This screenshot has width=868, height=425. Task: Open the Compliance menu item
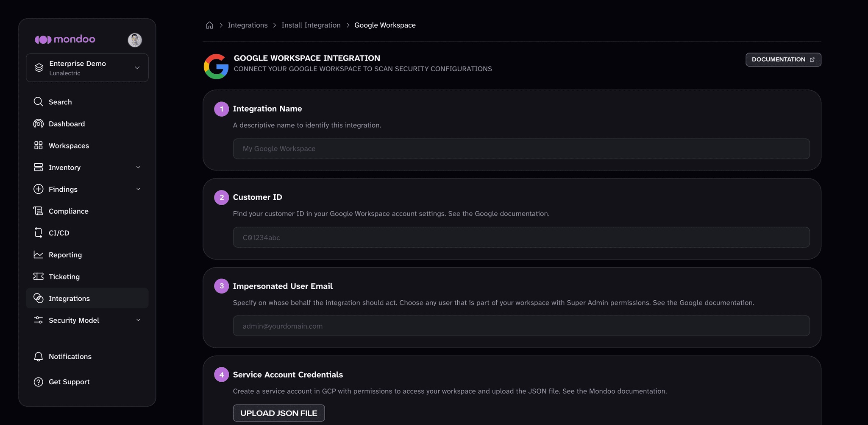pos(87,211)
